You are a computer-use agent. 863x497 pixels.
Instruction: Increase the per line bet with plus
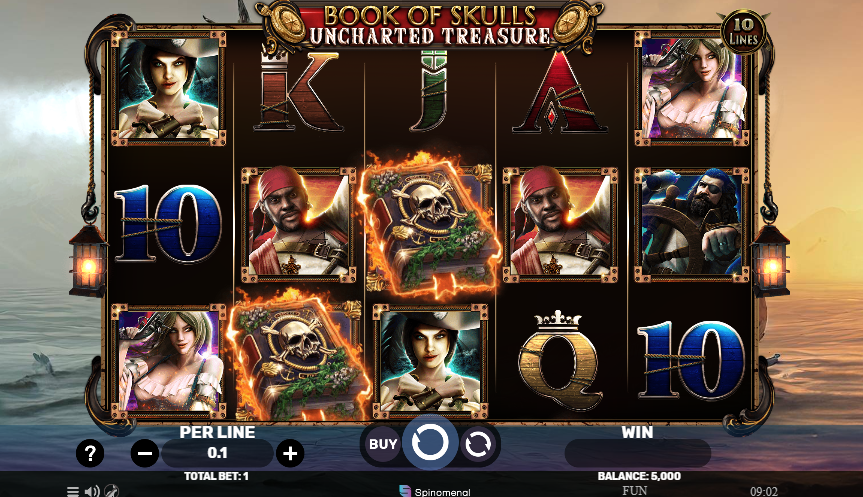[290, 454]
